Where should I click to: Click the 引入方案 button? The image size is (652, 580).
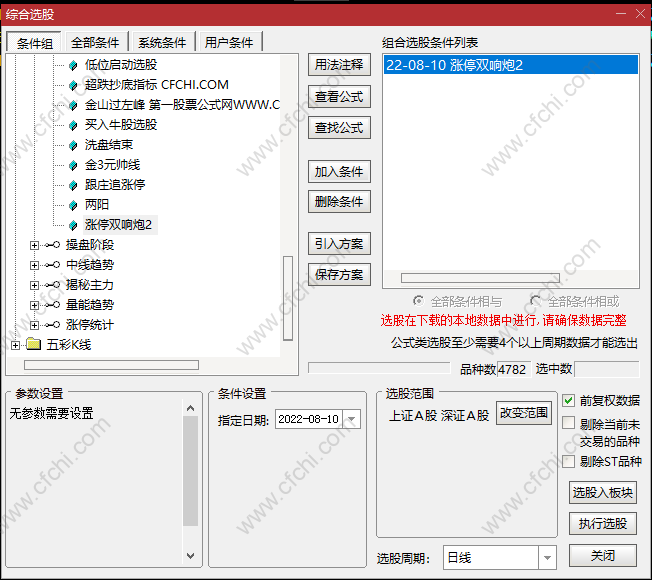[339, 244]
